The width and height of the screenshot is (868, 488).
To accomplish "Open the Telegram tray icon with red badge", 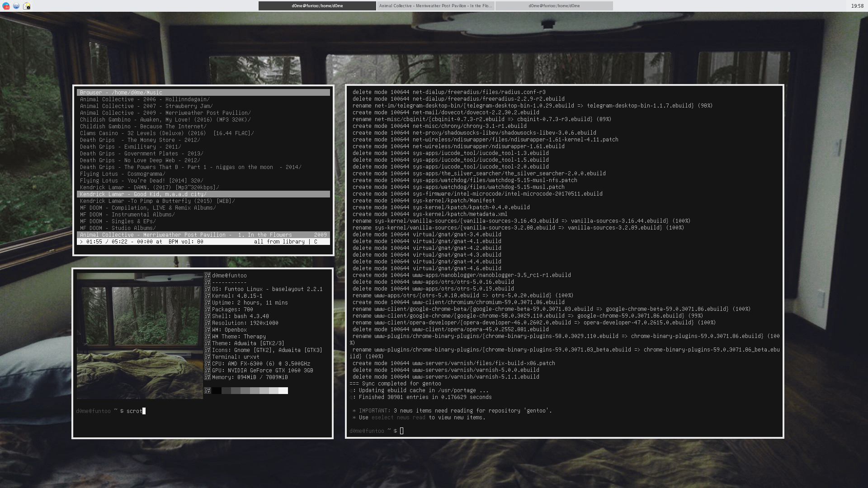I will click(6, 6).
